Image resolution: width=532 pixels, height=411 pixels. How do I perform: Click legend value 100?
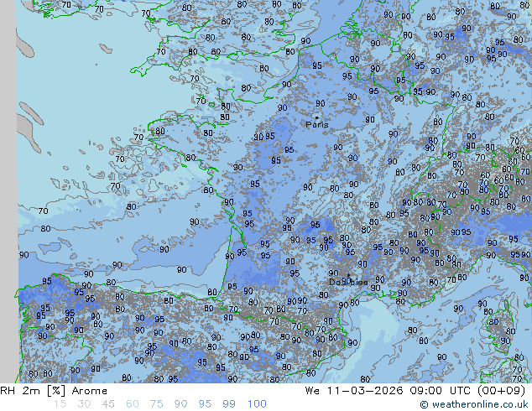coord(257,404)
